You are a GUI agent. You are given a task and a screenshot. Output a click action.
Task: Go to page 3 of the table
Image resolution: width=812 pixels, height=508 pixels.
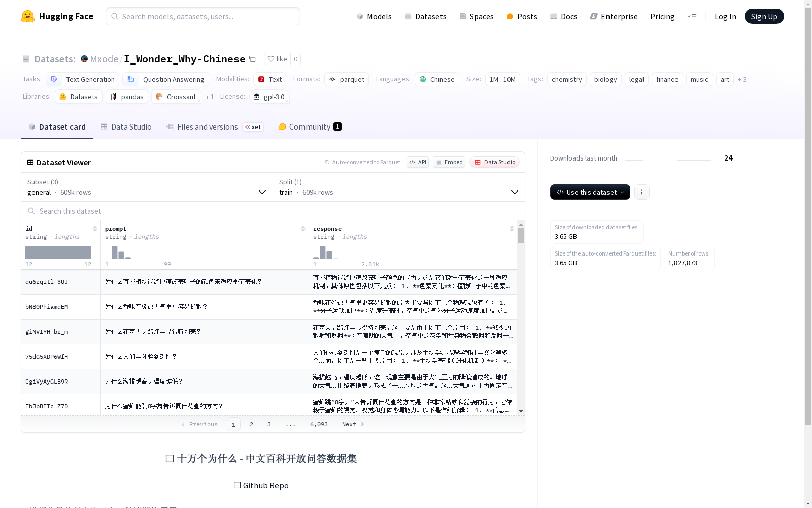pos(269,424)
